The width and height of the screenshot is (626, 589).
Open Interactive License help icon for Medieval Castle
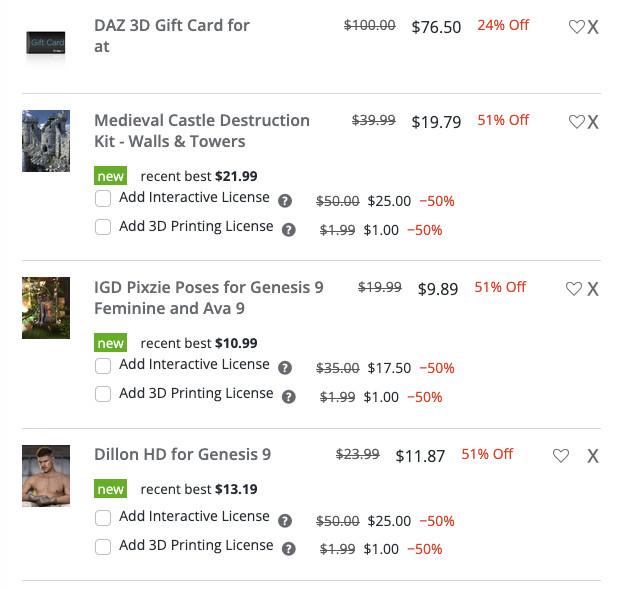coord(285,200)
